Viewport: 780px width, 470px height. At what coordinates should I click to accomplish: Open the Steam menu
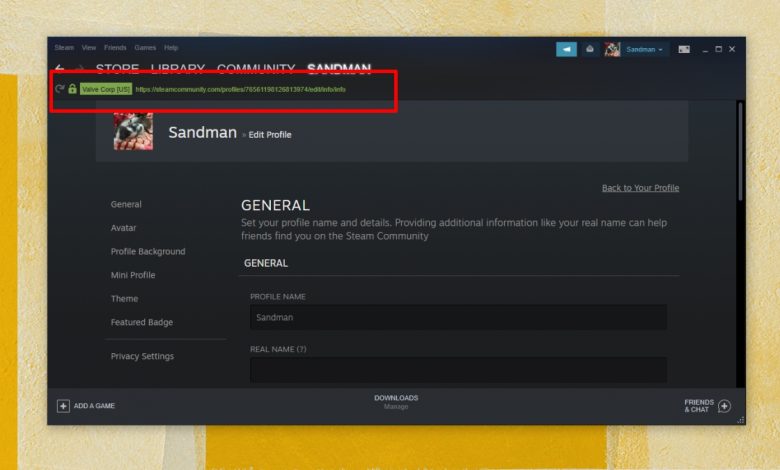[64, 48]
